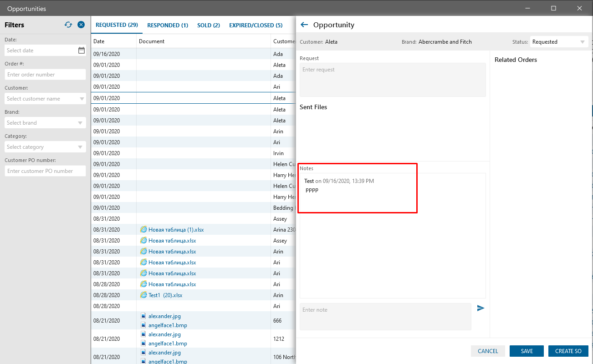Focus the Order number input
Screen dimensions: 593x364
[45, 75]
